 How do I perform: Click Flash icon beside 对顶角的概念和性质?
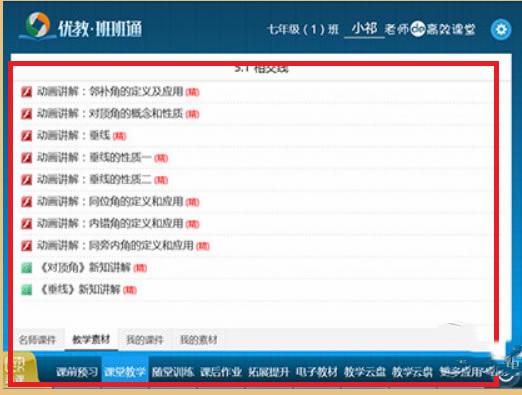coord(27,114)
